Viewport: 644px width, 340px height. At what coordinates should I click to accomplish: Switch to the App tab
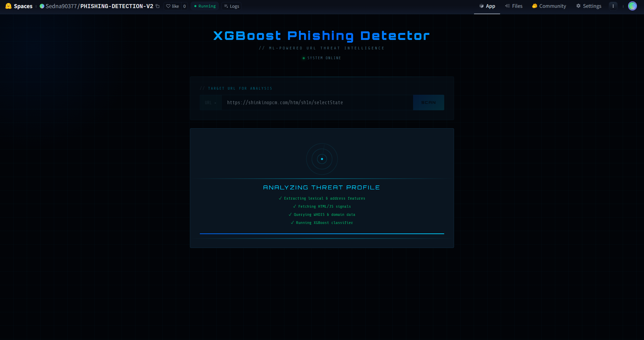pos(487,6)
